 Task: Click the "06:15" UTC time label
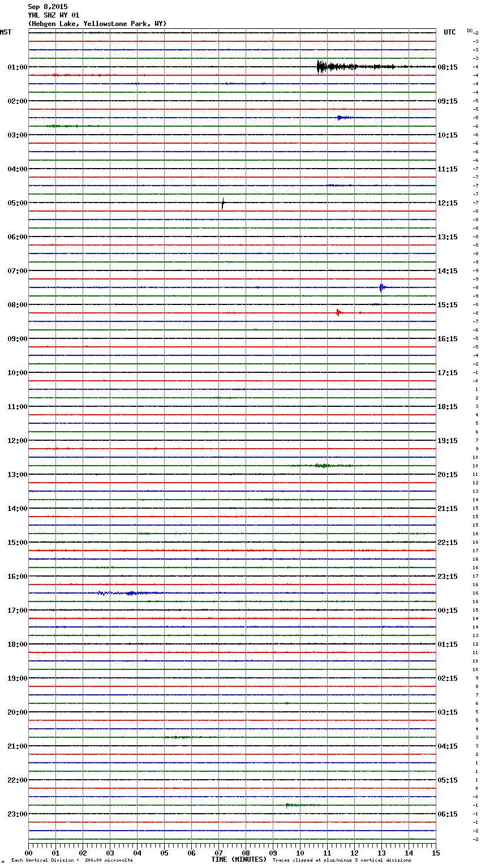(x=448, y=814)
